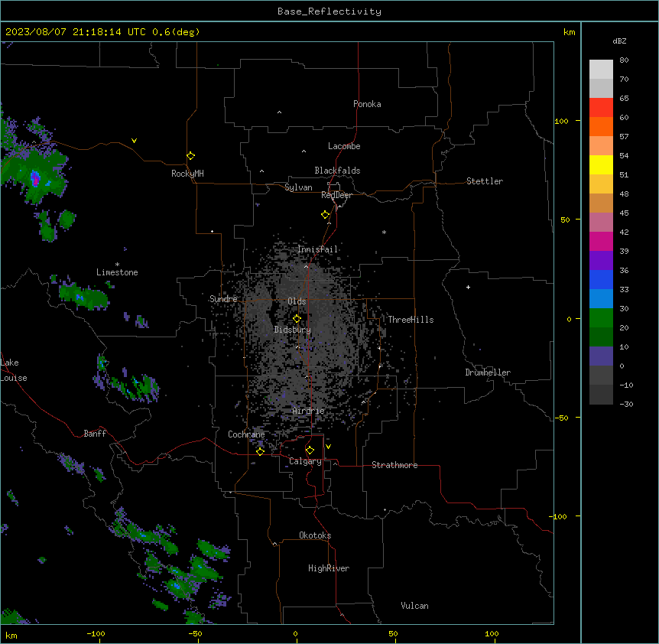
Task: Click the RockyMH town label
Action: point(187,174)
